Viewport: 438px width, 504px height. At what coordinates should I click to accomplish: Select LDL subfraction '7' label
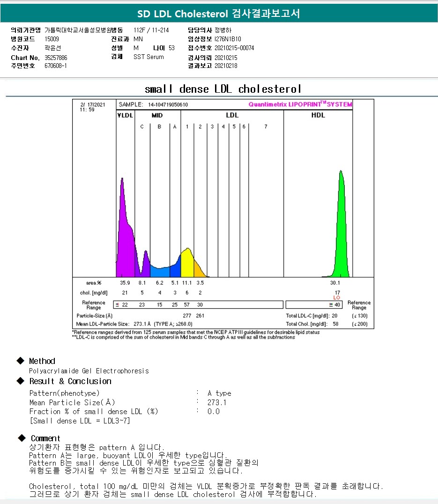tap(266, 126)
